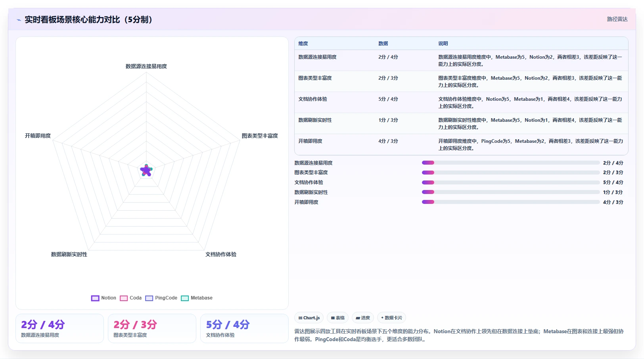The width and height of the screenshot is (644, 359).
Task: Click the Chart.js tag
Action: (x=309, y=318)
